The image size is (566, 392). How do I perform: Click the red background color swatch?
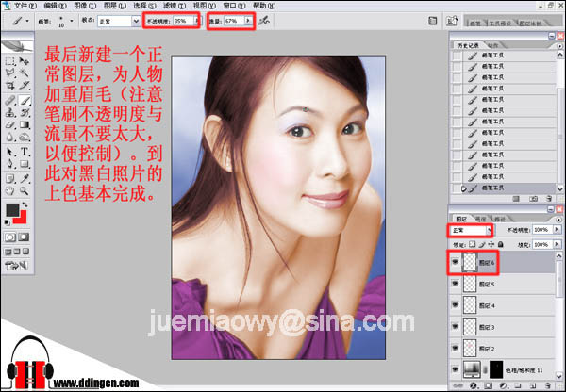click(21, 218)
